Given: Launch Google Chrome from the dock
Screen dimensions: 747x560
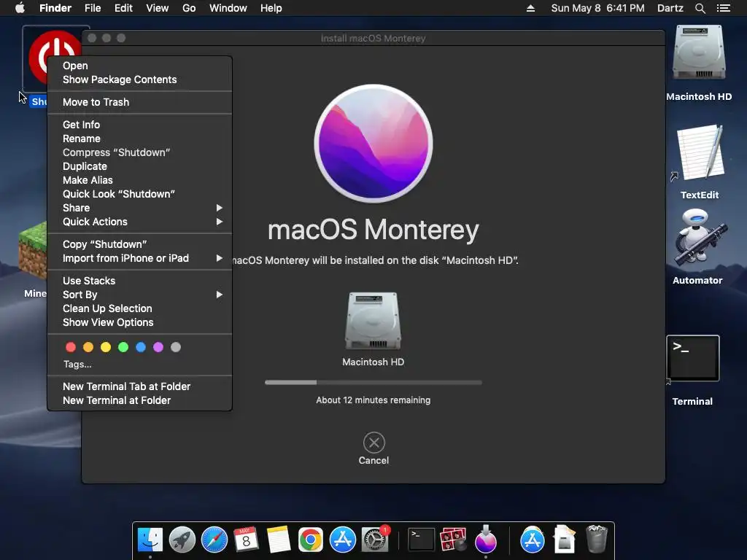Looking at the screenshot, I should point(310,540).
